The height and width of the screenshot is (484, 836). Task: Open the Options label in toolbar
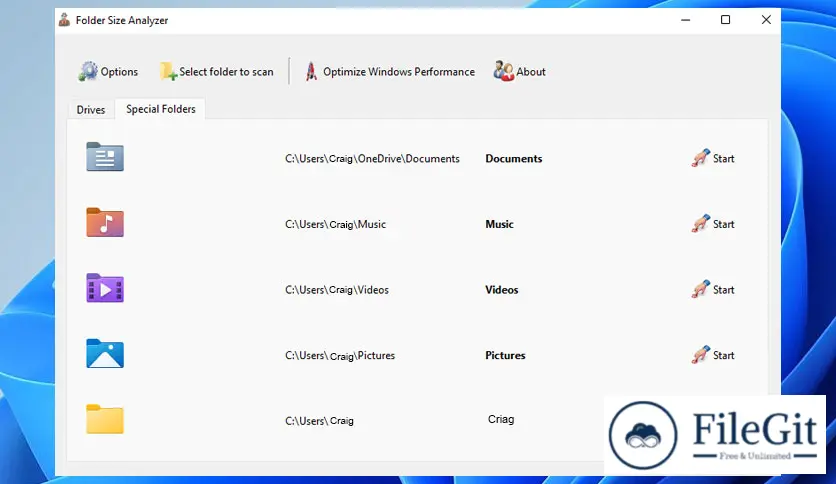click(x=119, y=71)
